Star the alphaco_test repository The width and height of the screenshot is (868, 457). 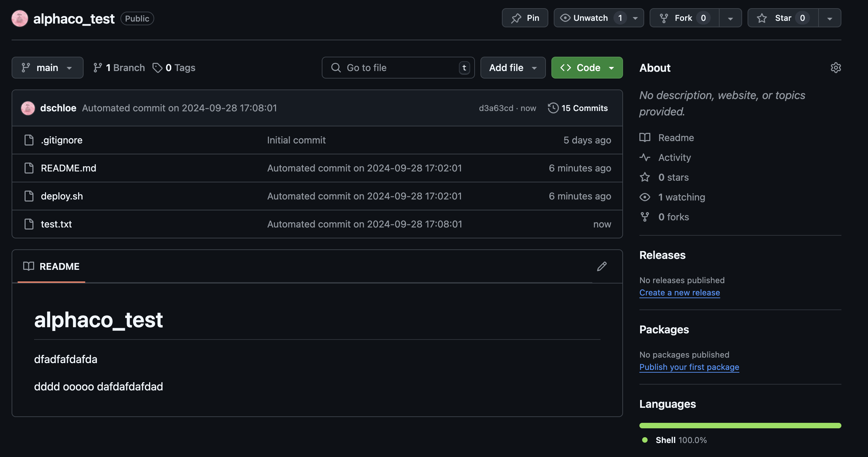coord(783,18)
